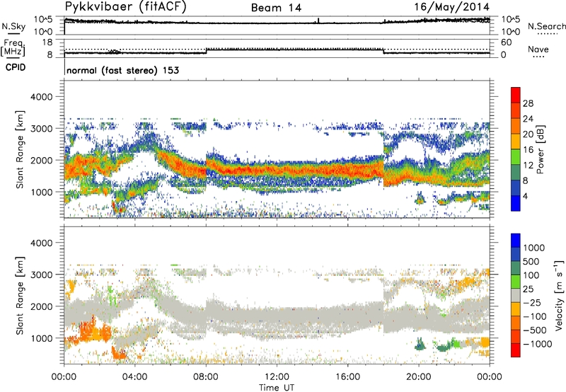Click the 24 tick on Power colorbar
This screenshot has height=392, width=566.
coord(528,119)
